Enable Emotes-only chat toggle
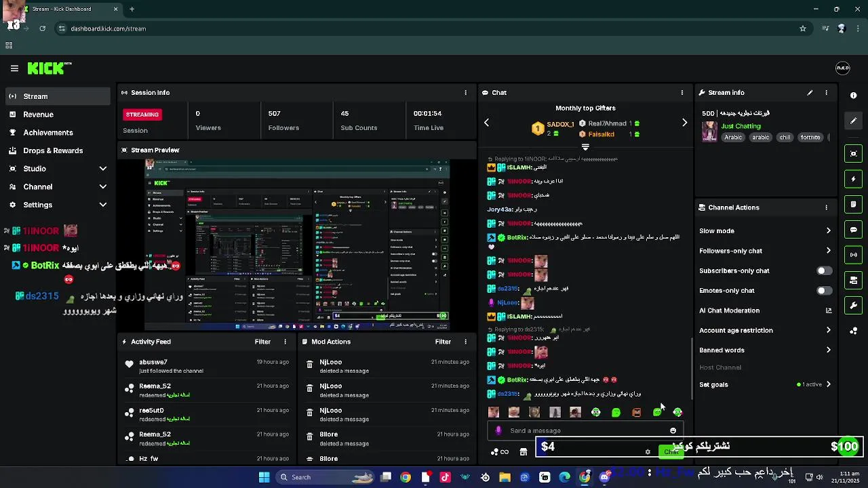Screen dimensions: 868x488 (824, 291)
